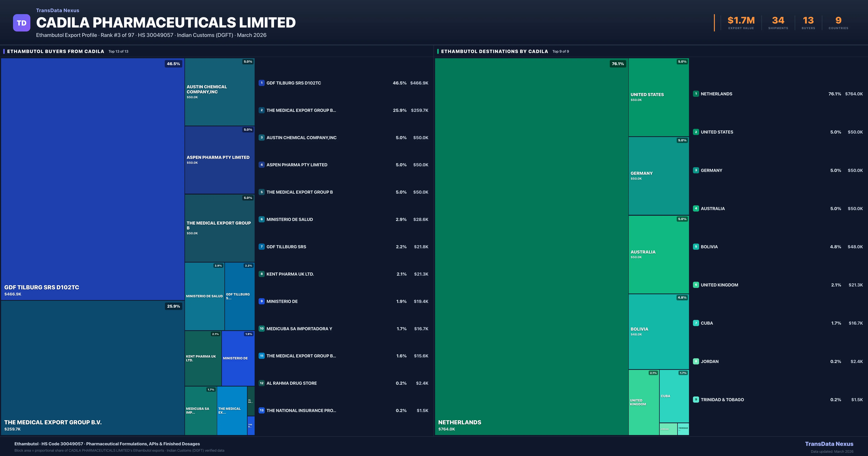Select the GDF TILBURG SRS D102TC treemap block
The height and width of the screenshot is (456, 868).
(x=93, y=179)
